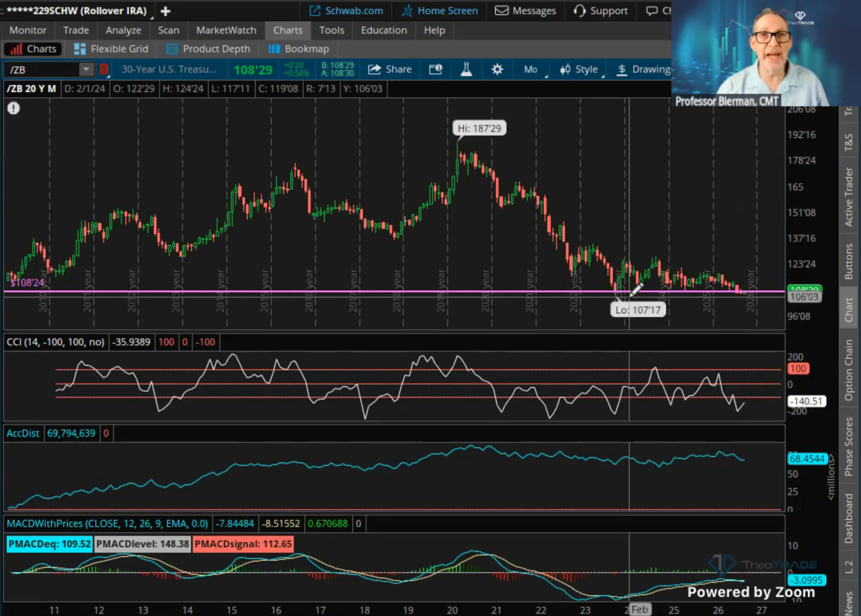Click the chart alert exclamation icon

(13, 108)
